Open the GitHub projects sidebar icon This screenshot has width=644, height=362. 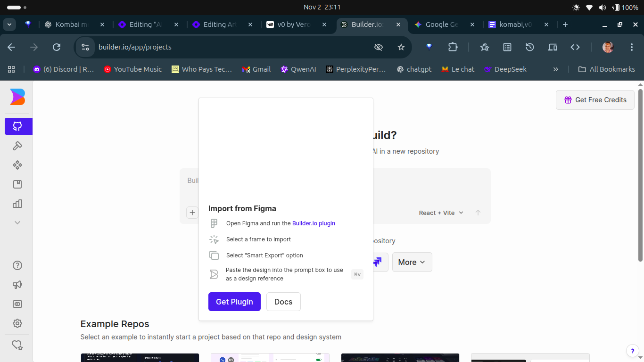pyautogui.click(x=18, y=126)
